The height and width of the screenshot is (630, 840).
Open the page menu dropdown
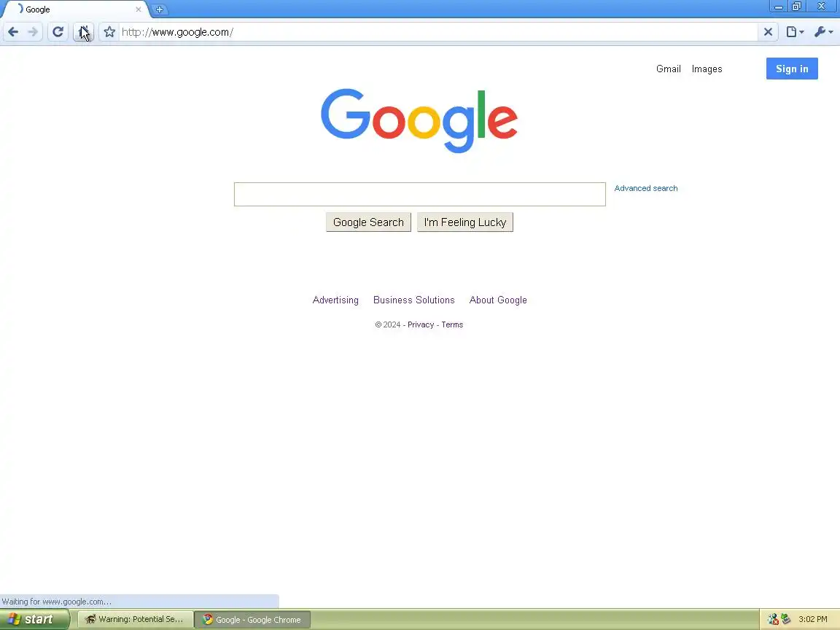click(x=795, y=32)
